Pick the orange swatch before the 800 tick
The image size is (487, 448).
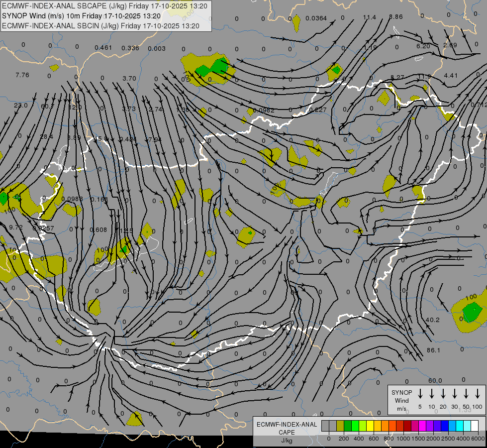(x=385, y=426)
